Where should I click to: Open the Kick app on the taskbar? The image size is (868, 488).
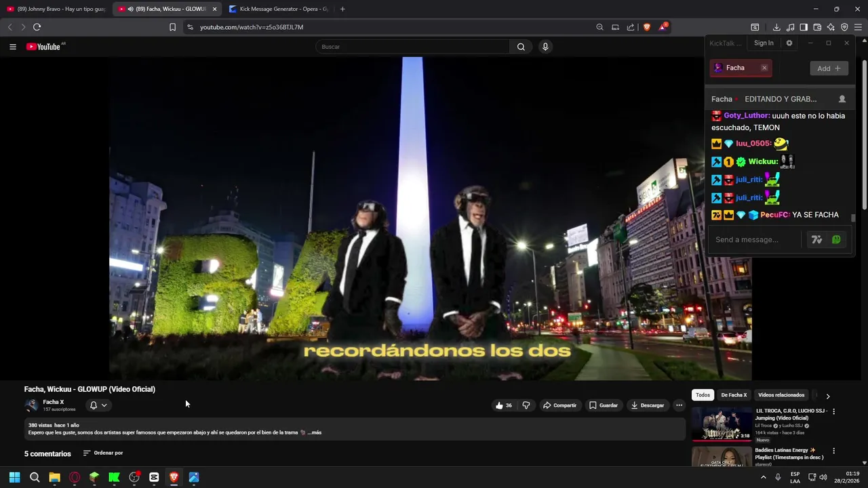[114, 477]
